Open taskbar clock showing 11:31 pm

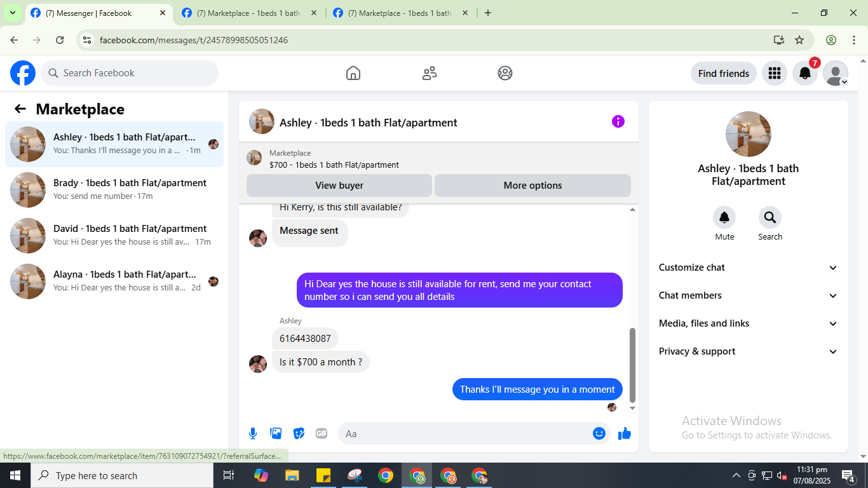(811, 475)
